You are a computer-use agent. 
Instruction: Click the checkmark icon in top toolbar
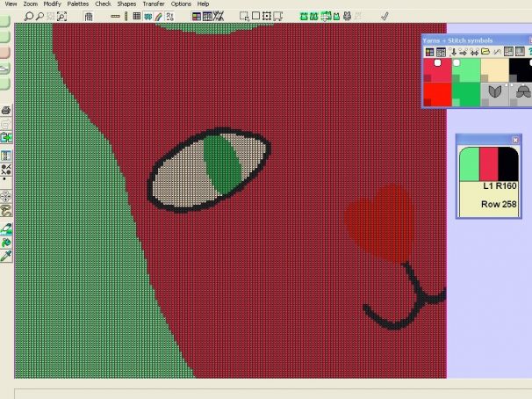pyautogui.click(x=385, y=16)
